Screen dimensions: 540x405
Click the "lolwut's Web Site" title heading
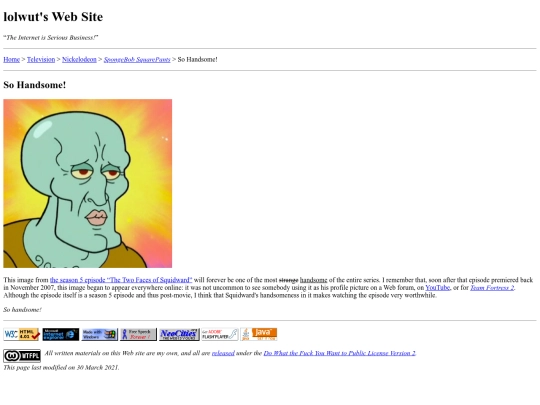click(x=53, y=17)
